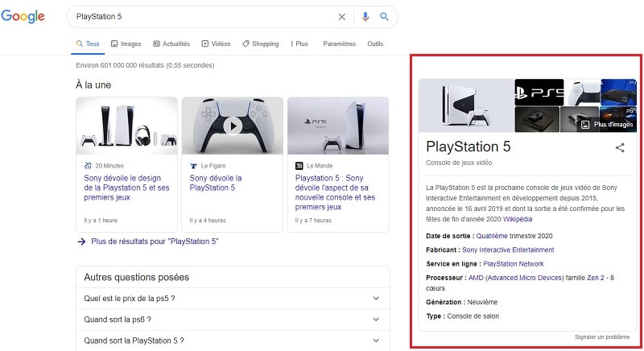Start voice search with microphone icon

365,17
